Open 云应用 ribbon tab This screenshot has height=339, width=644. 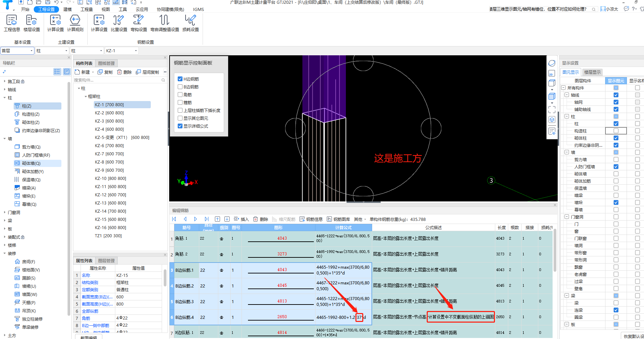(142, 9)
